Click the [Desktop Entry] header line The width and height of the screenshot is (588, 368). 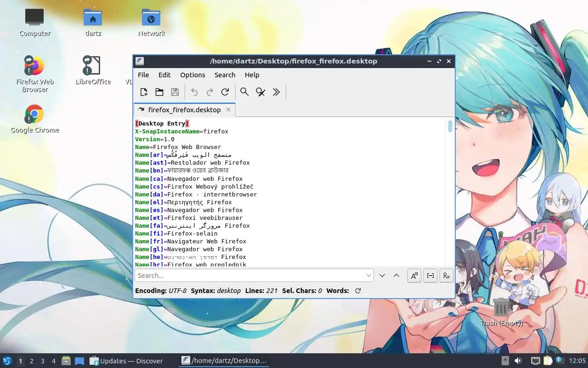point(162,123)
